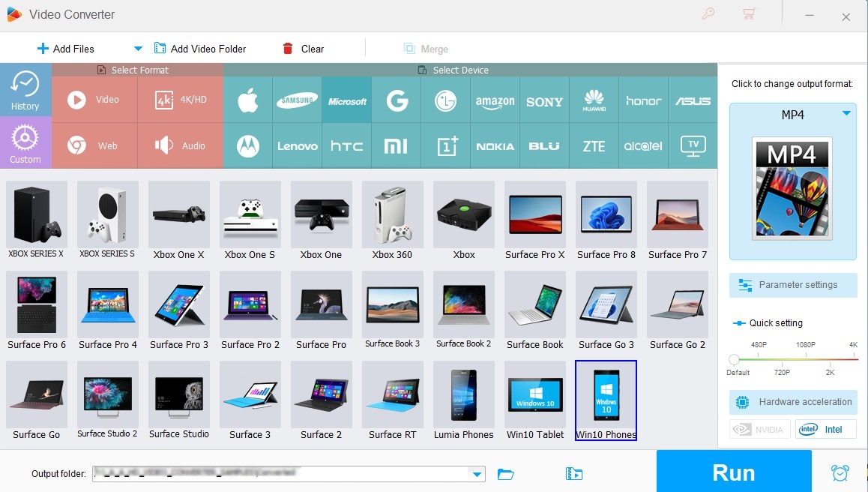Choose the Samsung device brand icon

(297, 100)
